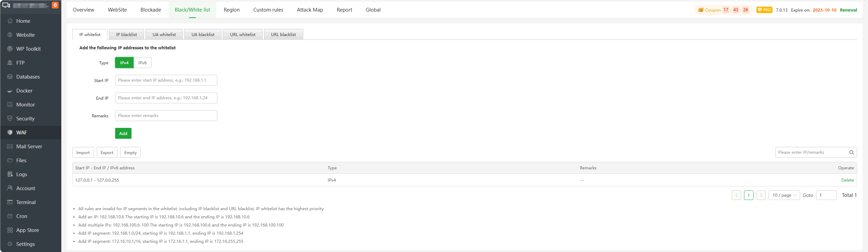Screen dimensions: 868x252
Task: Click the Empty button
Action: click(130, 152)
